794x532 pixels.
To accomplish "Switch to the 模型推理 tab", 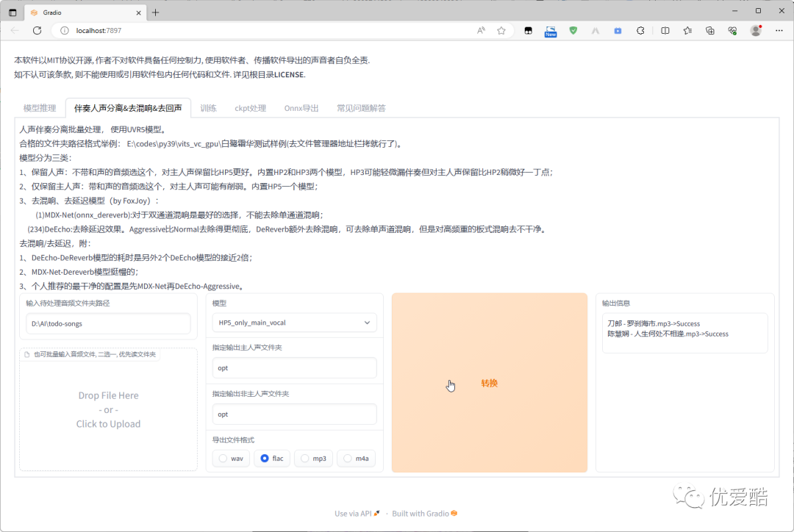I will pyautogui.click(x=40, y=107).
